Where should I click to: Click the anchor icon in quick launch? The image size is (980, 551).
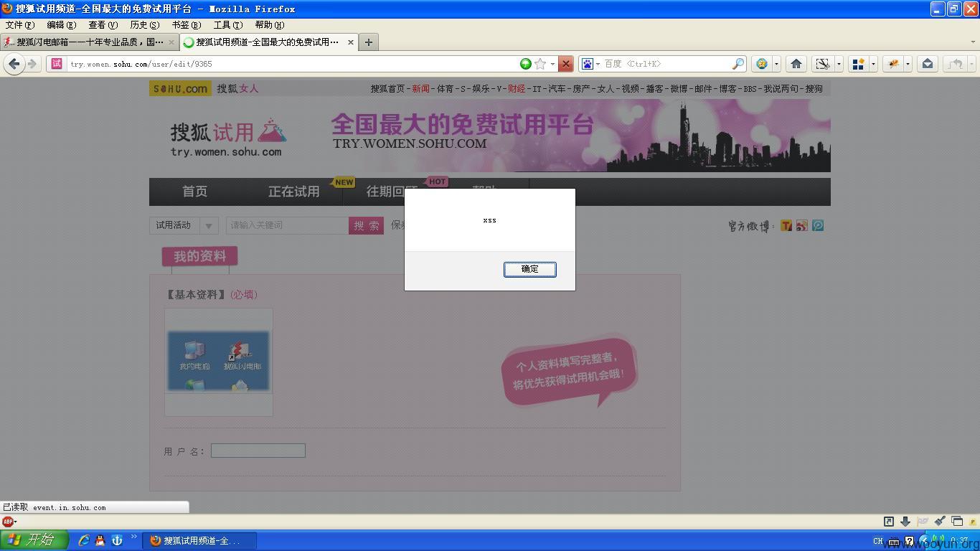click(x=117, y=540)
